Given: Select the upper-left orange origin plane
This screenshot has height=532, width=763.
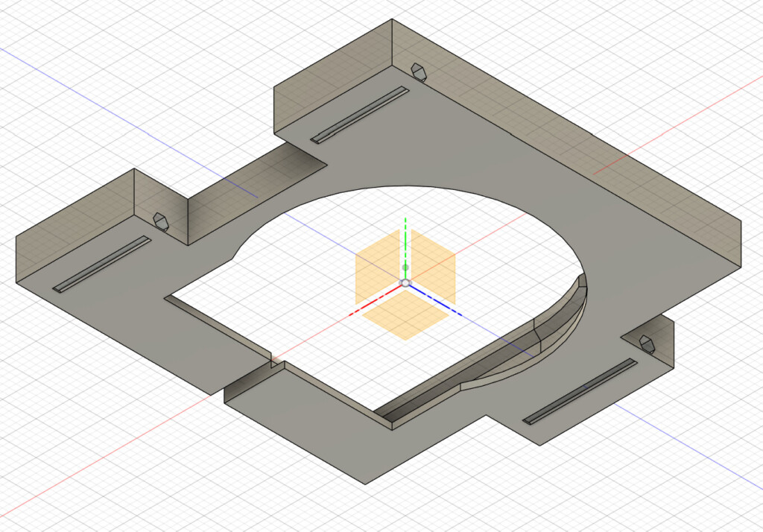Looking at the screenshot, I should pyautogui.click(x=378, y=267).
